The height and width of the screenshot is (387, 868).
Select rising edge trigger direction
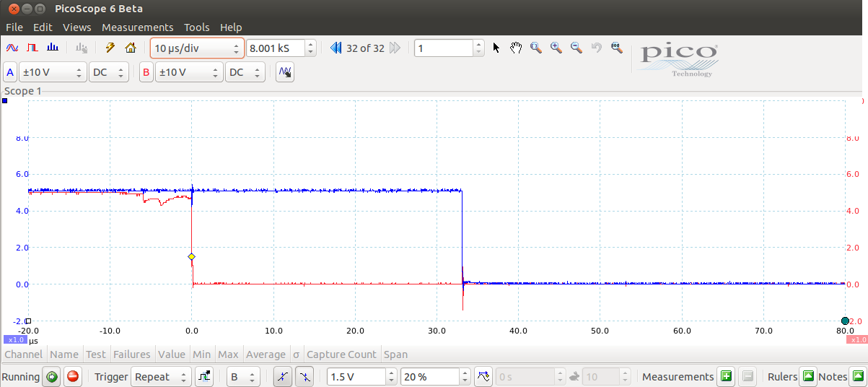tap(283, 376)
